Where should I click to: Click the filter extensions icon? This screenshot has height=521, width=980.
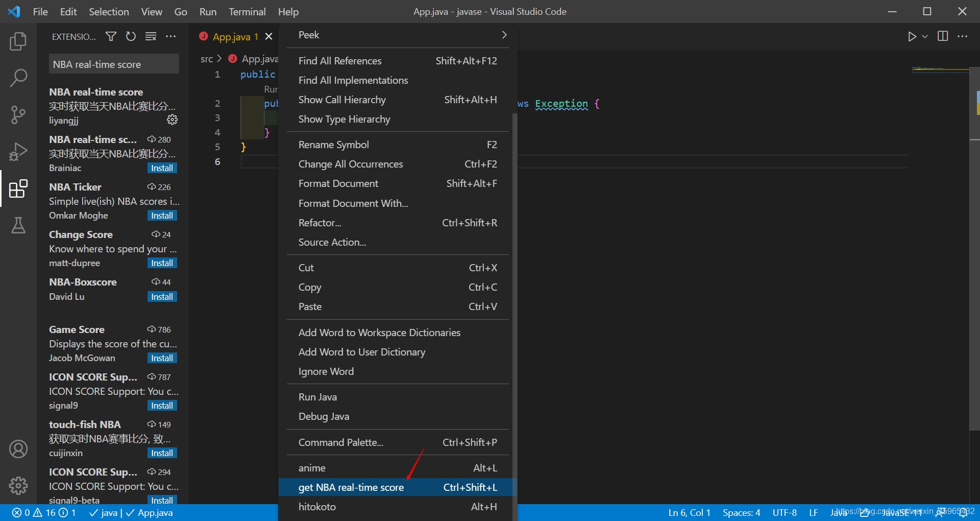point(110,36)
